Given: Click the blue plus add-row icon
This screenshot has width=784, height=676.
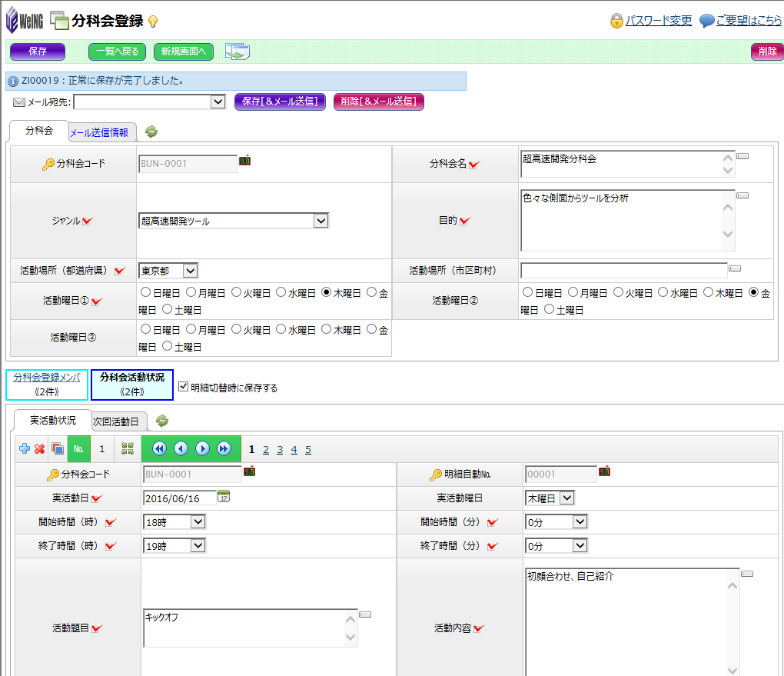Looking at the screenshot, I should tap(25, 448).
